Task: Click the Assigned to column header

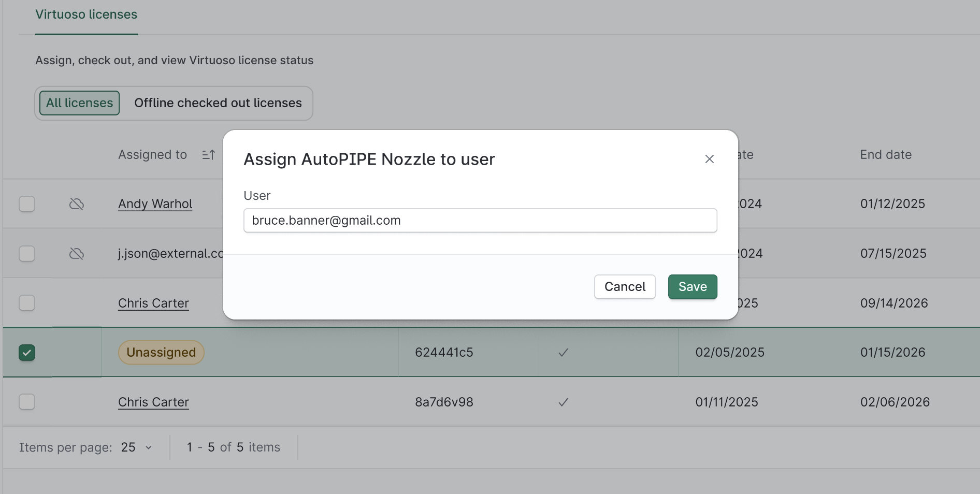Action: [152, 155]
